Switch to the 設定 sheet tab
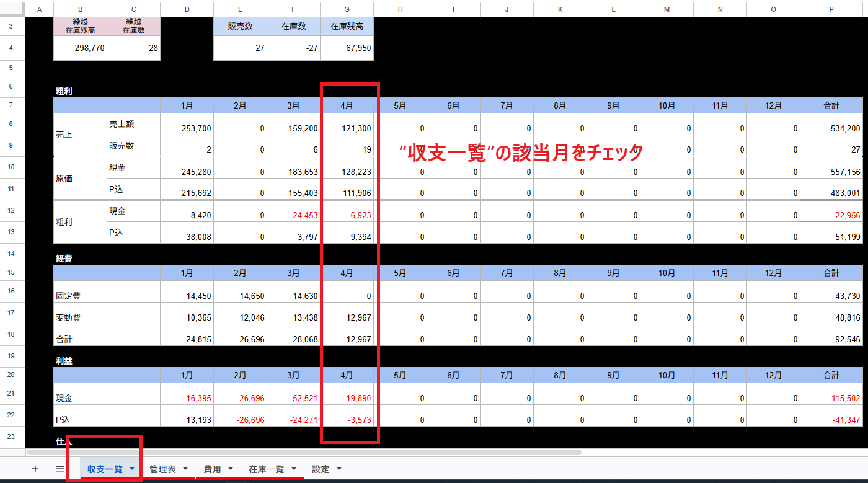The image size is (868, 483). 321,469
